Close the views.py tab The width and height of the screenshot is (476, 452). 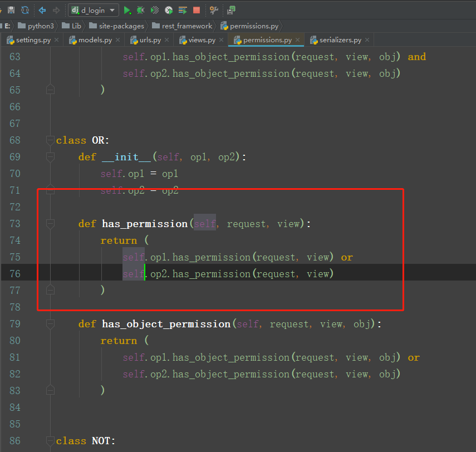(222, 40)
